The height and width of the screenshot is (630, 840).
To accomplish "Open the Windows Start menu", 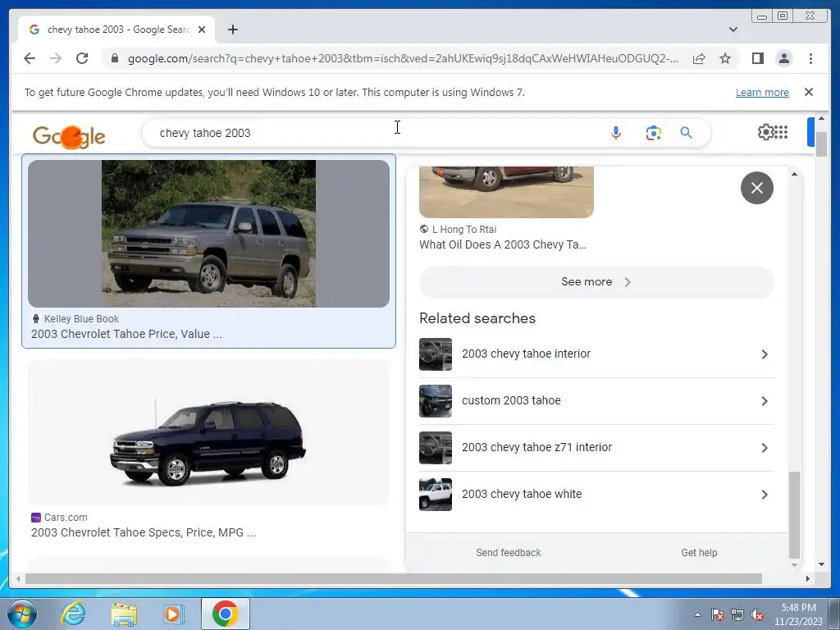I will coord(21,614).
